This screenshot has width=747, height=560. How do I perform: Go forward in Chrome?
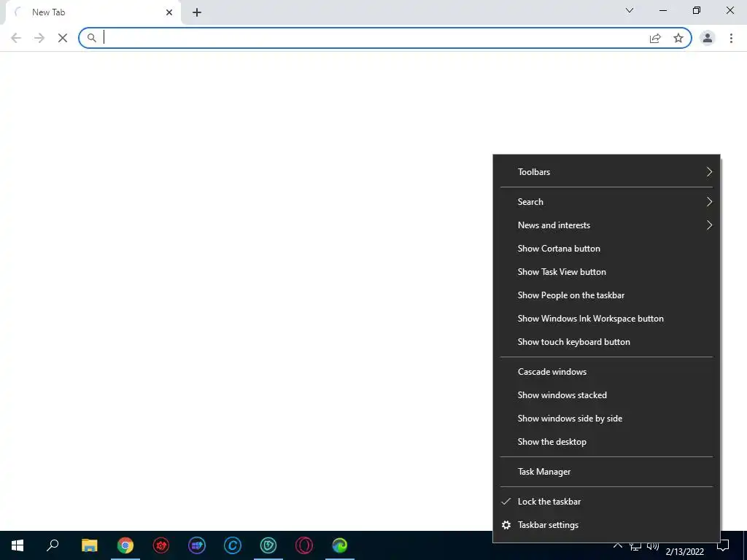[x=39, y=38]
